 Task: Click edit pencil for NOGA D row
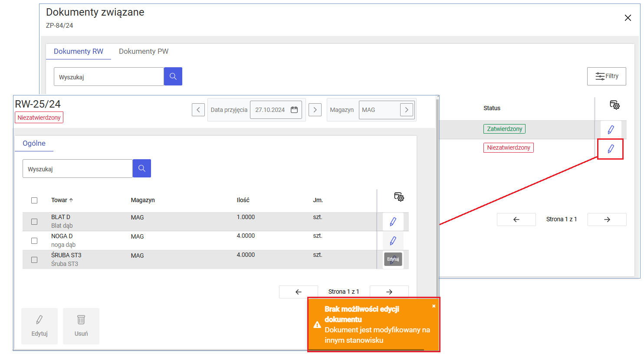pos(393,241)
